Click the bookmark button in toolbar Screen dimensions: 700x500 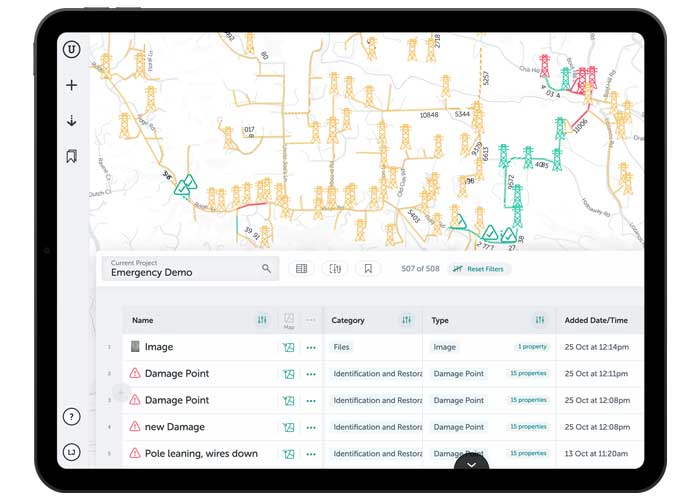pyautogui.click(x=368, y=268)
